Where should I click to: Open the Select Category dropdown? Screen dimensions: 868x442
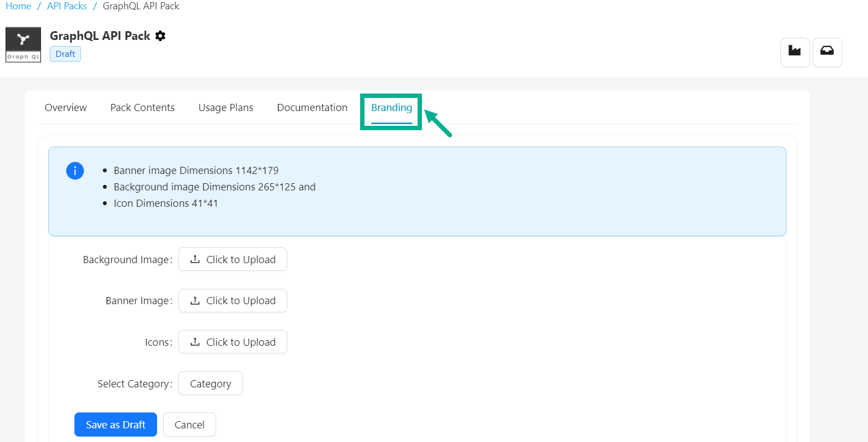210,383
